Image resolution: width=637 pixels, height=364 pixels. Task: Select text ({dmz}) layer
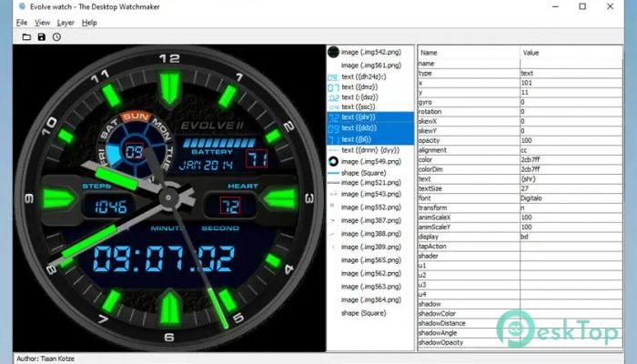[359, 87]
